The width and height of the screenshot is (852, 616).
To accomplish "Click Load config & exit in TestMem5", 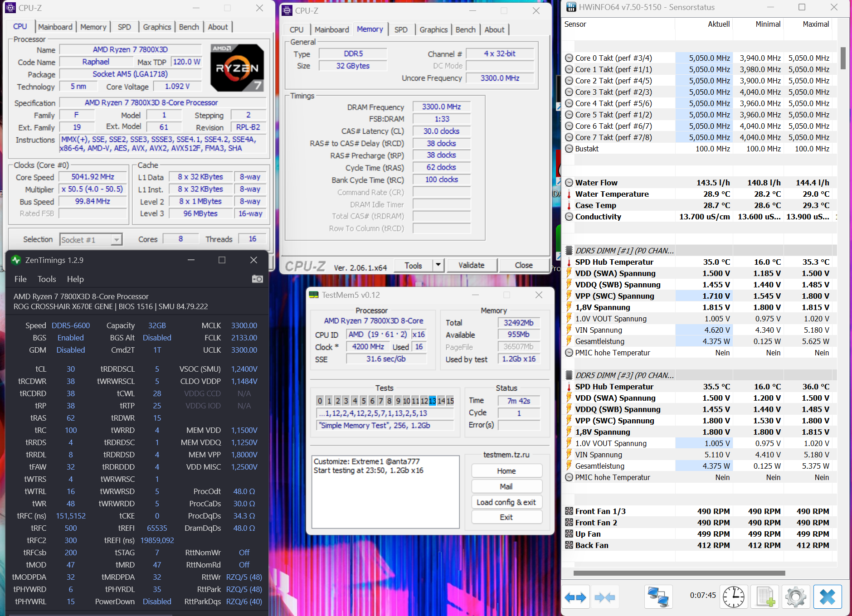I will pyautogui.click(x=506, y=502).
